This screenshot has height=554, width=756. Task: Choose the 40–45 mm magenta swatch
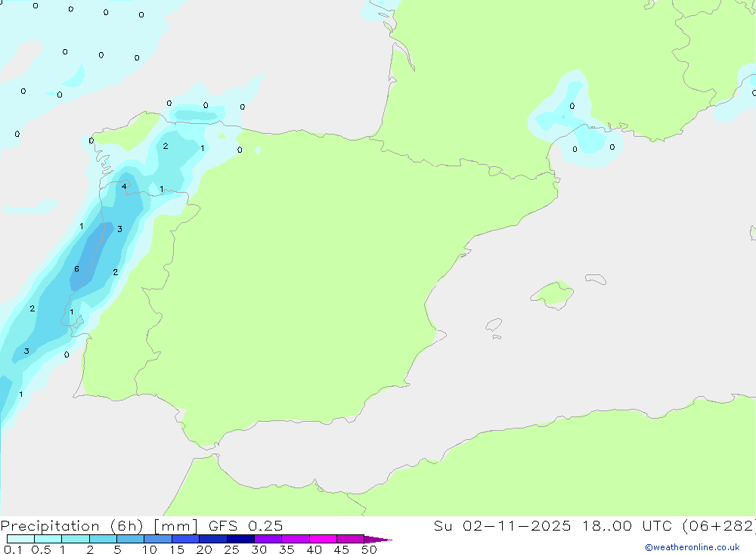coord(323,539)
